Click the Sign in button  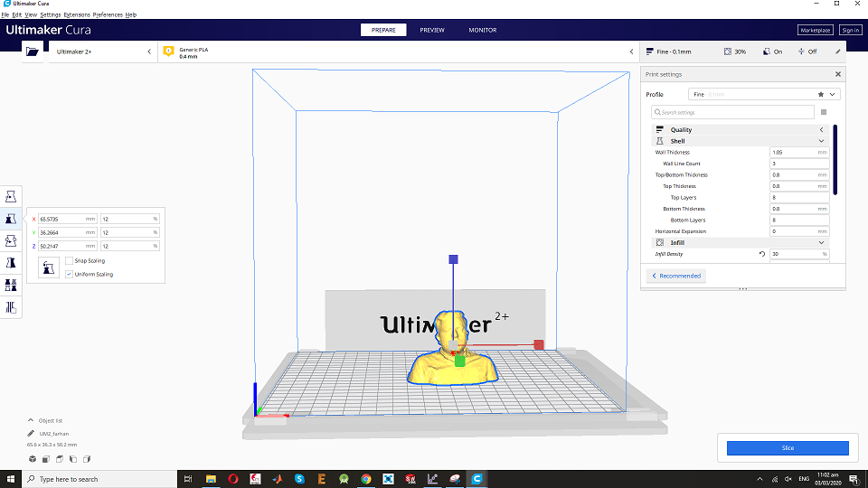[x=850, y=30]
